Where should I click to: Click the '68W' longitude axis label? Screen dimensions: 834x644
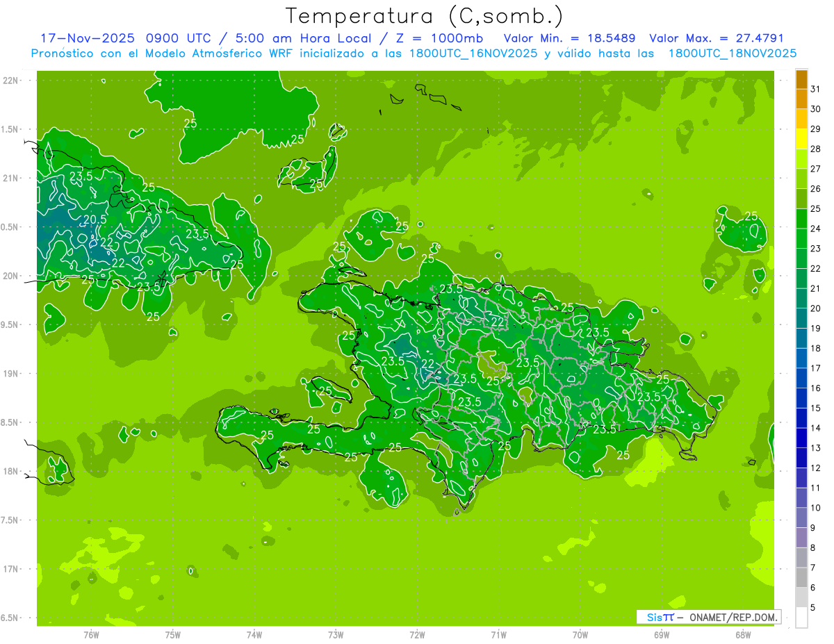pyautogui.click(x=743, y=634)
